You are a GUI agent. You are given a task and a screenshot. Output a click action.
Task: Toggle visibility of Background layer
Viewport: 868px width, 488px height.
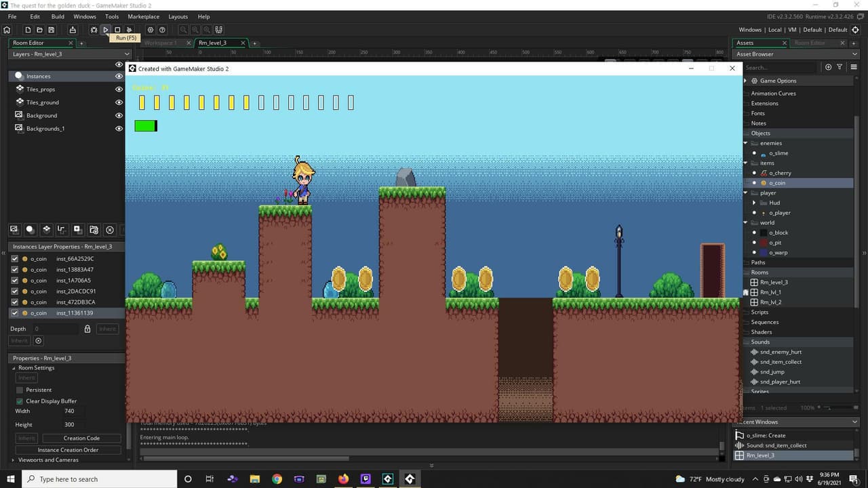pyautogui.click(x=119, y=115)
